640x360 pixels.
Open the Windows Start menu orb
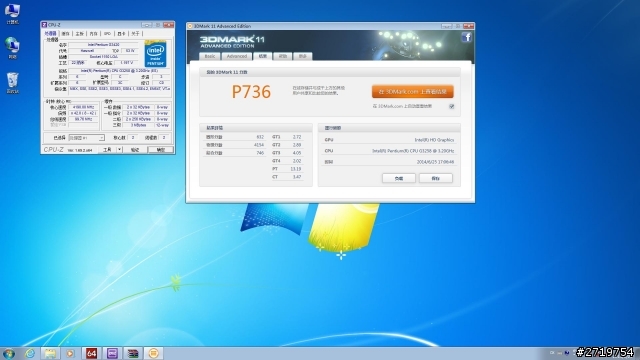(9, 353)
